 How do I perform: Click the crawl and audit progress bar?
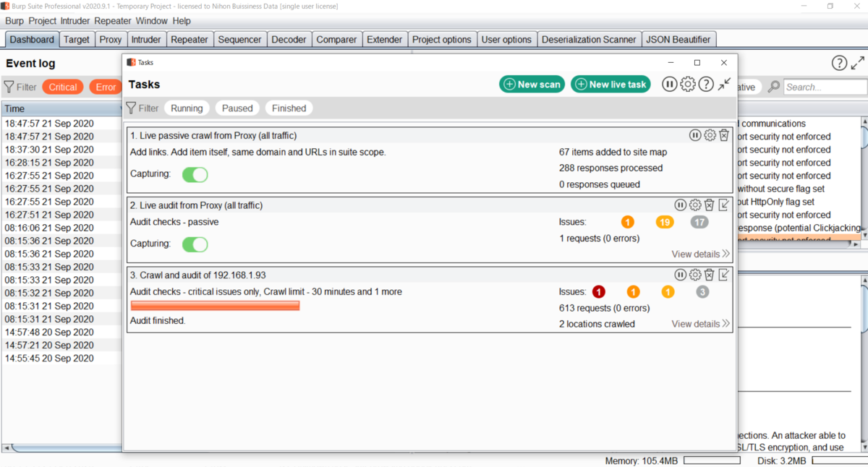click(215, 306)
